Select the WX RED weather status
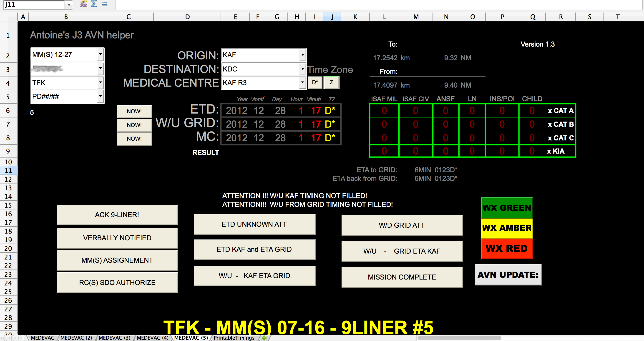The width and height of the screenshot is (644, 341). [x=507, y=248]
